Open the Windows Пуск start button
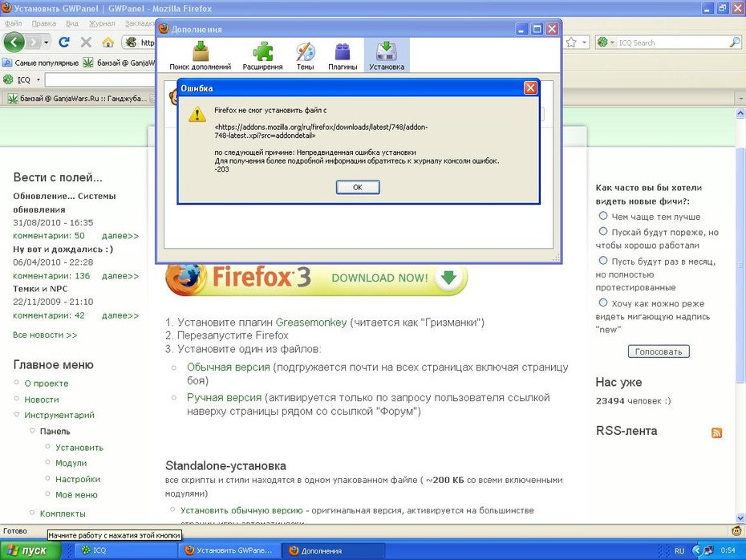The height and width of the screenshot is (560, 746). click(x=31, y=550)
